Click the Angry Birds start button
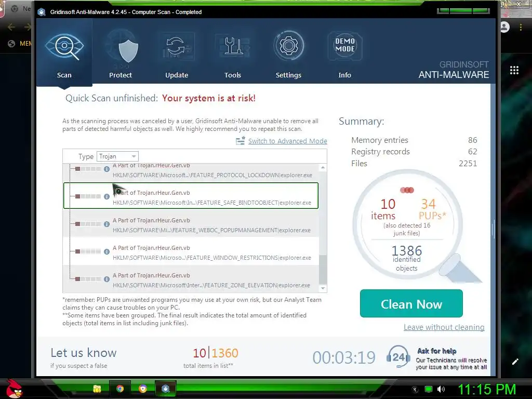This screenshot has height=399, width=532. coord(14,389)
